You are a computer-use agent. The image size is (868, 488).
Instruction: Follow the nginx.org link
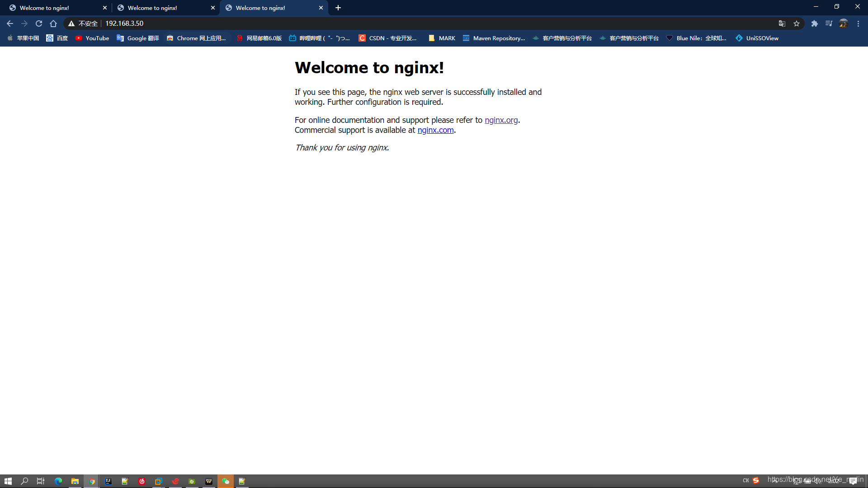point(501,120)
